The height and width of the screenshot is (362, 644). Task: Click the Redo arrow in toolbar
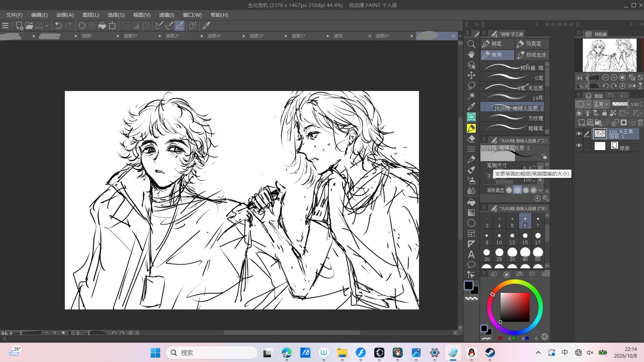click(x=69, y=26)
